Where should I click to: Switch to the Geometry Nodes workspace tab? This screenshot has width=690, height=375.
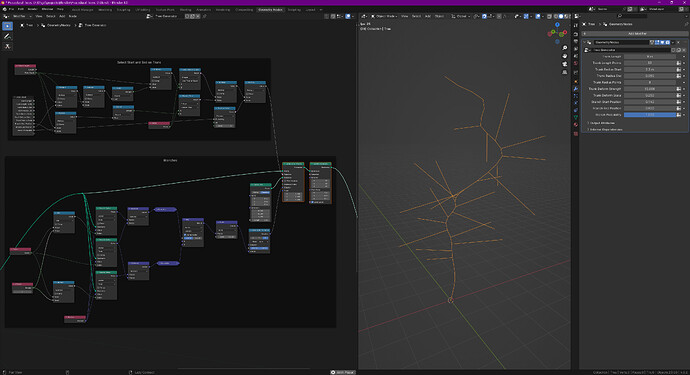click(x=270, y=10)
